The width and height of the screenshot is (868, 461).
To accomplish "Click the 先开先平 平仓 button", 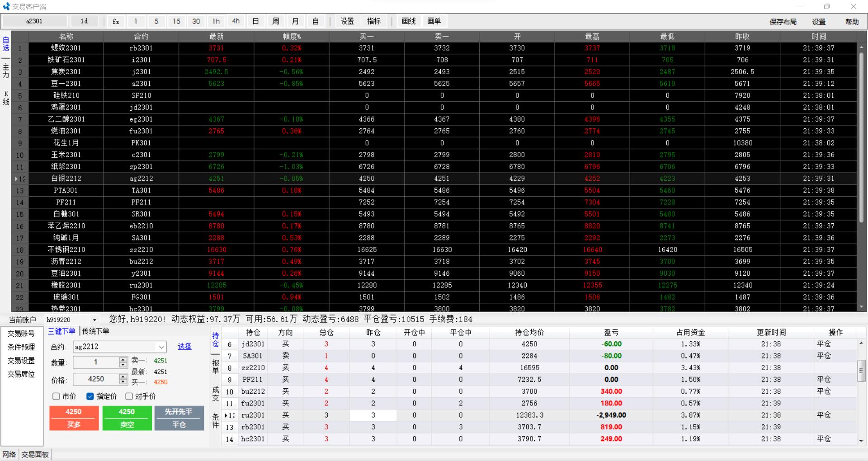I will pos(179,418).
